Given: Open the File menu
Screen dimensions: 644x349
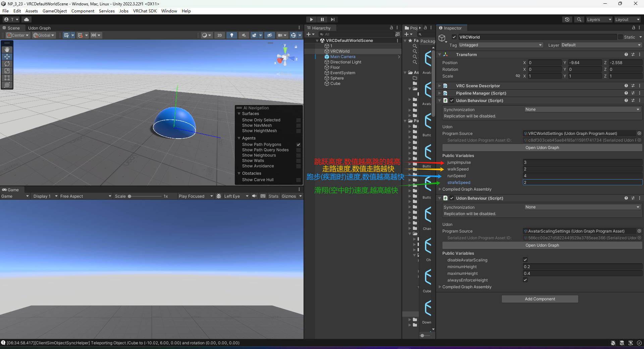Looking at the screenshot, I should click(x=6, y=11).
